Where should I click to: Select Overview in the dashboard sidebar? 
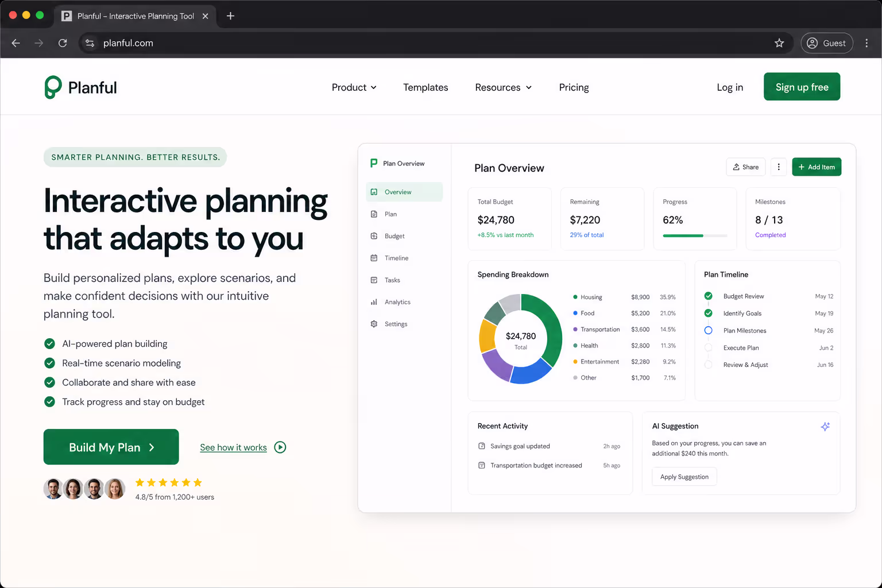[x=404, y=192]
